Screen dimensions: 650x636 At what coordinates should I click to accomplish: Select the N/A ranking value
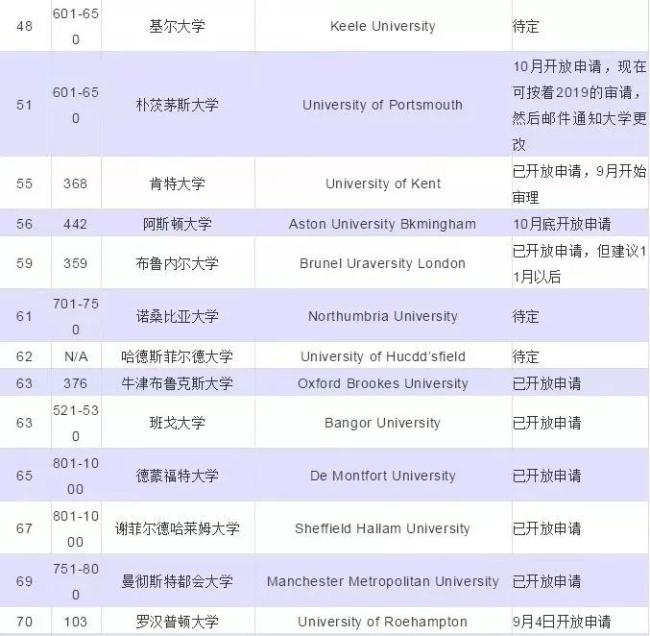point(76,356)
